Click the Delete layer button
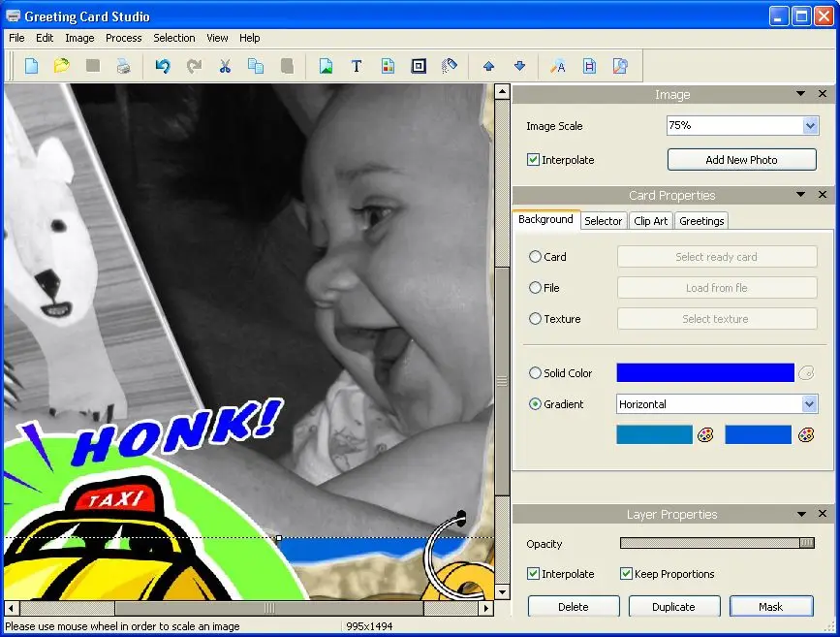The height and width of the screenshot is (637, 840). [x=574, y=606]
